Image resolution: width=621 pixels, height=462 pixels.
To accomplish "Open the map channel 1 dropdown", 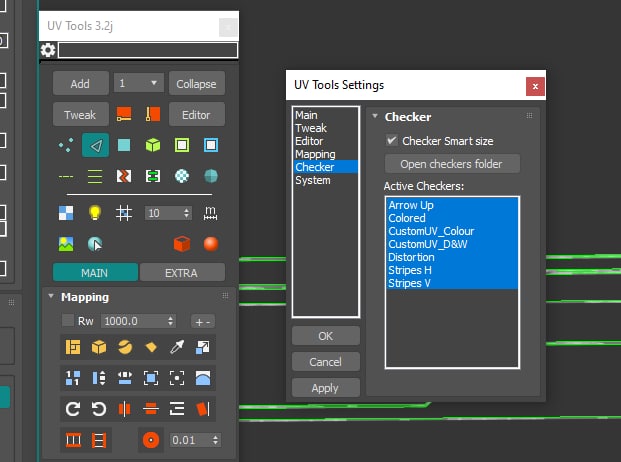I will [139, 83].
